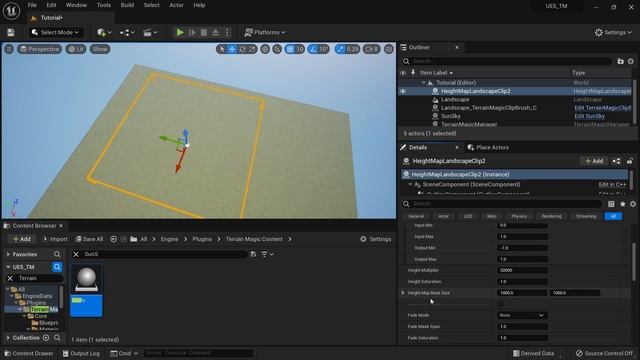Toggle scale snapping in viewport
Viewport: 640px width, 360px height.
[340, 49]
